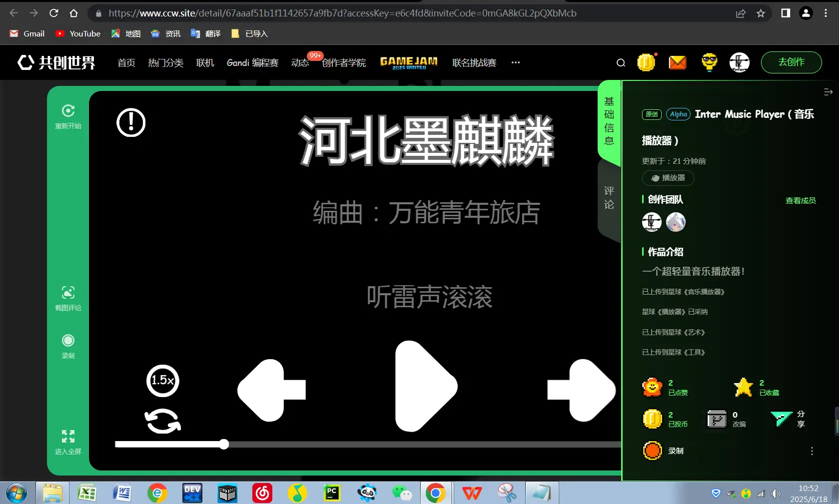839x504 pixels.
Task: Open the 已导入 bookmarks folder
Action: click(x=249, y=33)
